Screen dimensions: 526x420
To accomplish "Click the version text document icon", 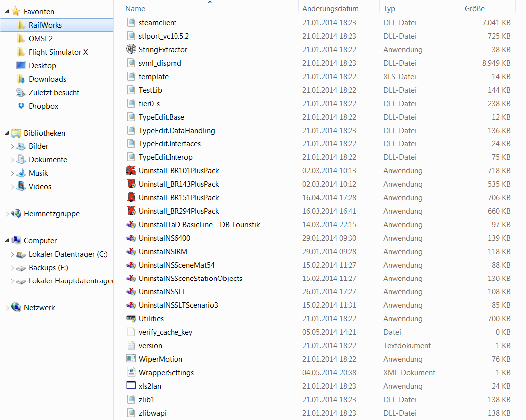I will pyautogui.click(x=131, y=345).
